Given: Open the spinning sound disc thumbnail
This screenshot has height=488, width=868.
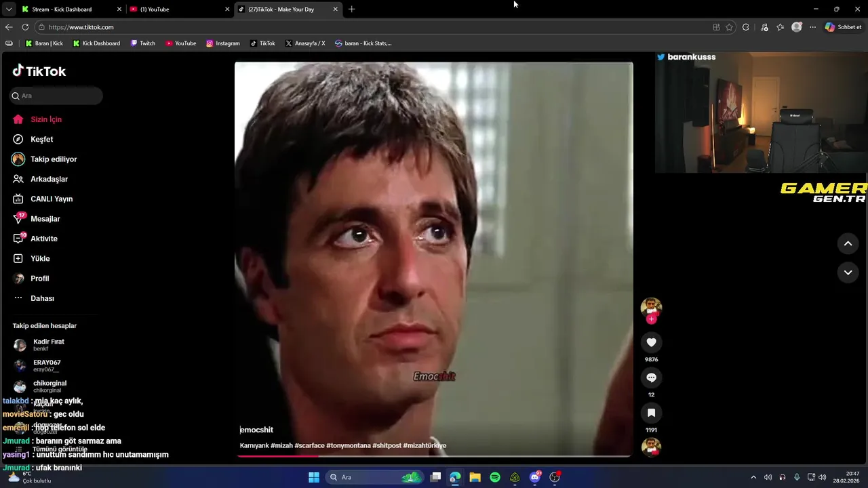Looking at the screenshot, I should tap(651, 447).
